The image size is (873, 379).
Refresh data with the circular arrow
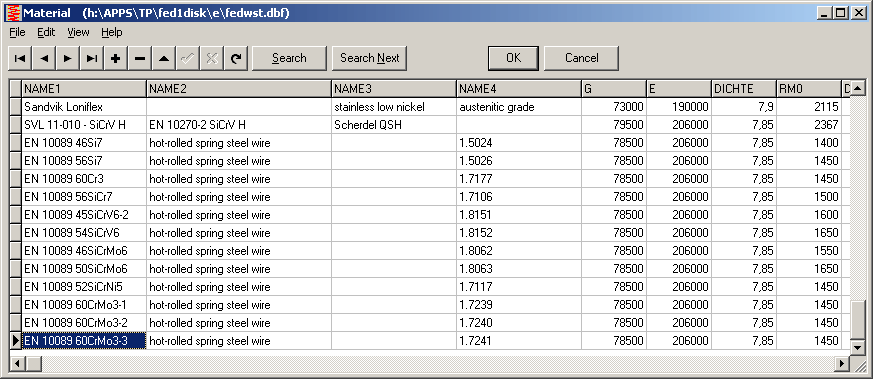(236, 58)
